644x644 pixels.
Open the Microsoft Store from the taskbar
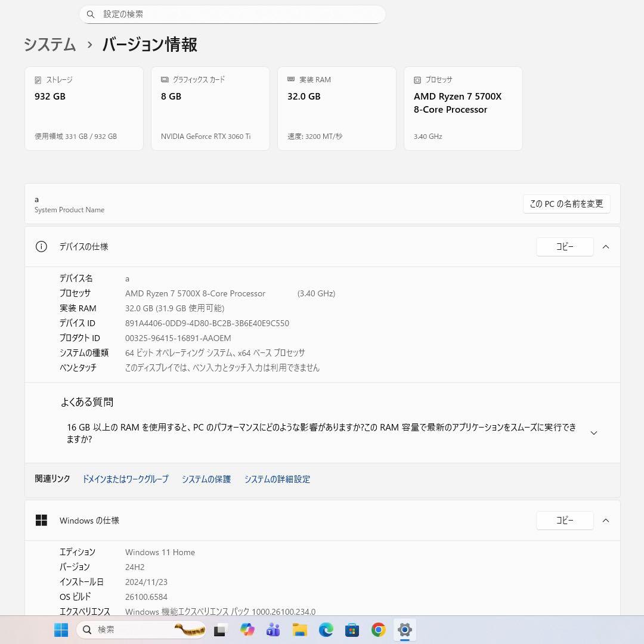click(x=352, y=630)
